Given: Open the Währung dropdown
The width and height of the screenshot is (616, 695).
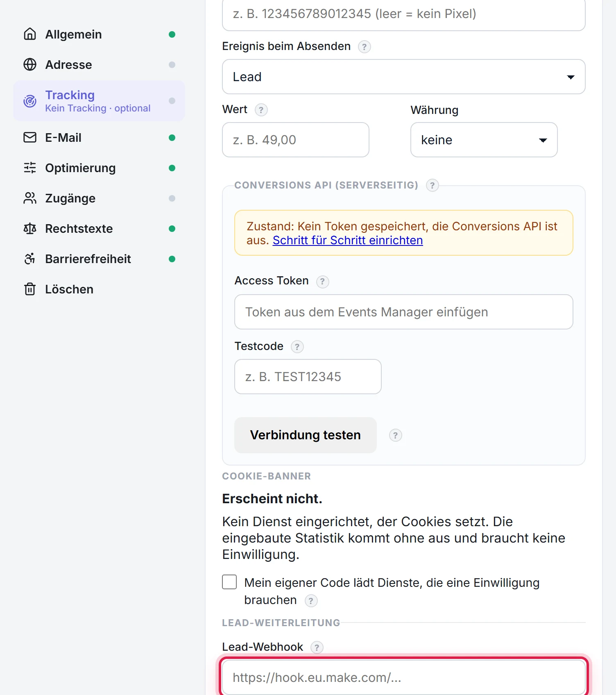Looking at the screenshot, I should (x=484, y=140).
